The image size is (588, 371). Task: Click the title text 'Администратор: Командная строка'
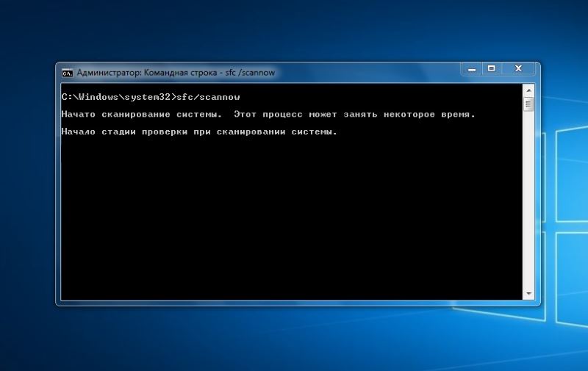pos(147,73)
